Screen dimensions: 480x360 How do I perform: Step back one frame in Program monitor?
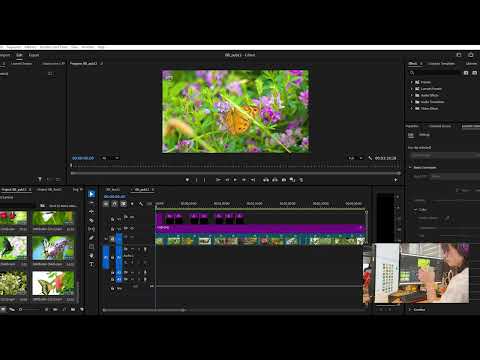pyautogui.click(x=227, y=180)
